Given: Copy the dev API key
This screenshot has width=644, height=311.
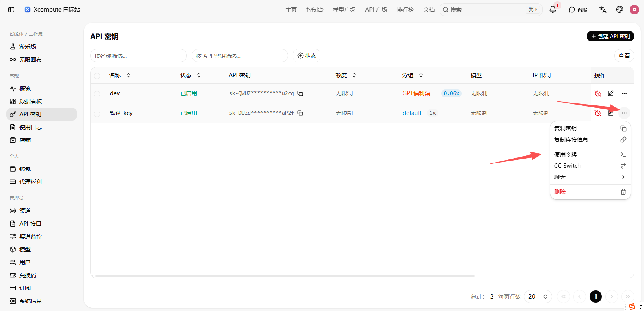Looking at the screenshot, I should pyautogui.click(x=300, y=93).
